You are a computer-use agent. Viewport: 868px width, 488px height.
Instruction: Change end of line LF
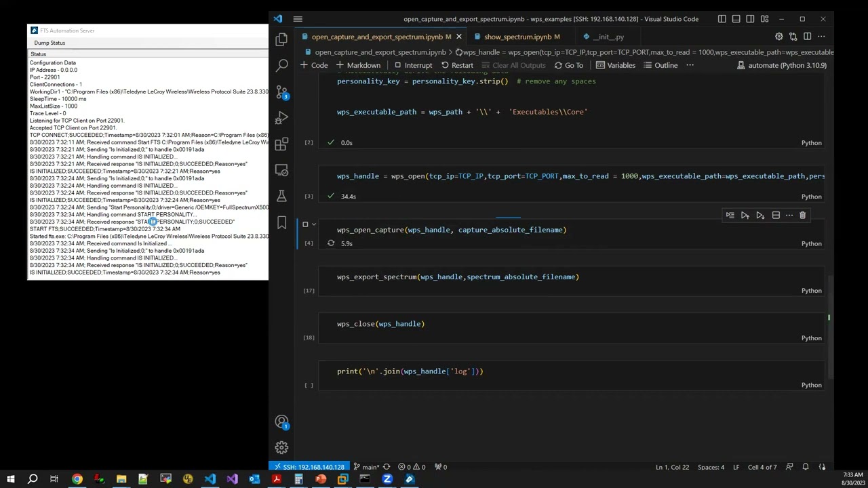[x=737, y=467]
